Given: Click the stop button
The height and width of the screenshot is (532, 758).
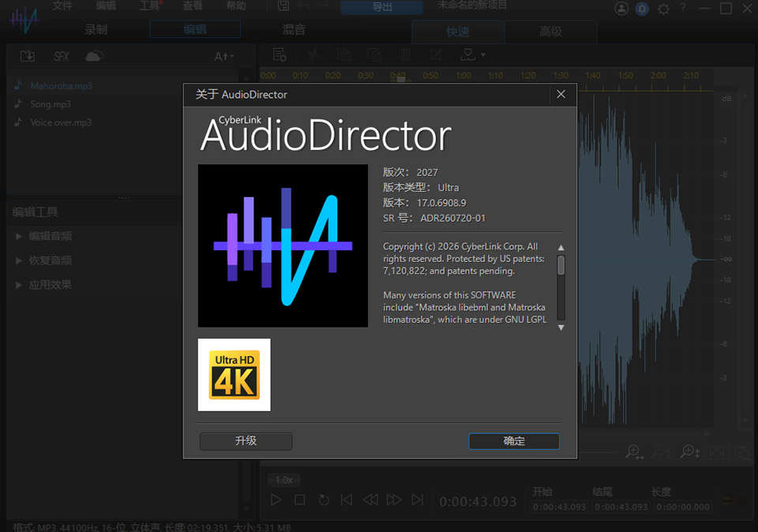Looking at the screenshot, I should click(300, 500).
